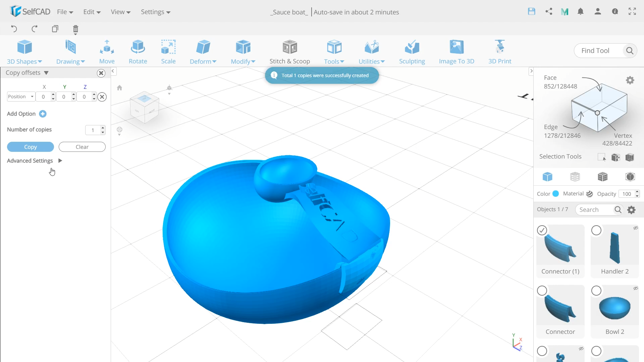Open the Edit menu

(x=92, y=12)
